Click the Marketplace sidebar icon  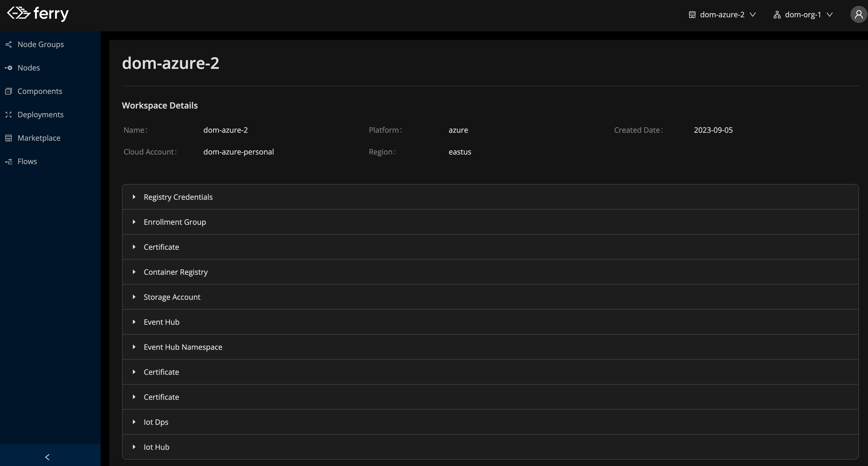(9, 138)
